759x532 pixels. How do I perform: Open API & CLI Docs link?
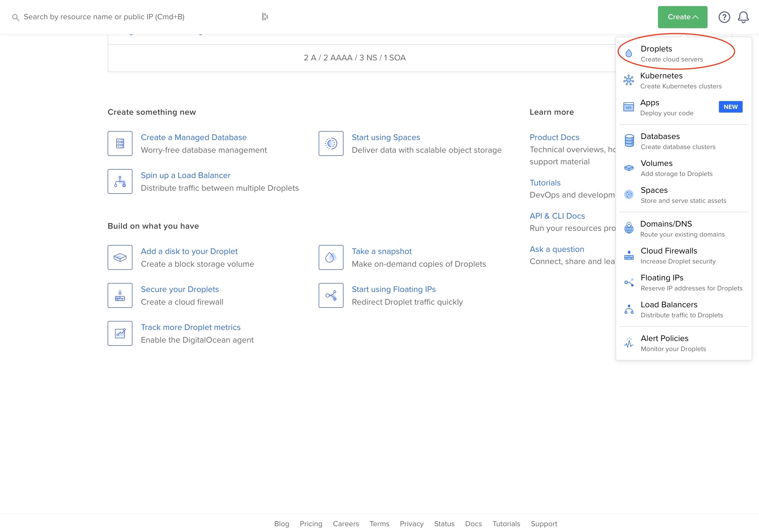point(557,216)
